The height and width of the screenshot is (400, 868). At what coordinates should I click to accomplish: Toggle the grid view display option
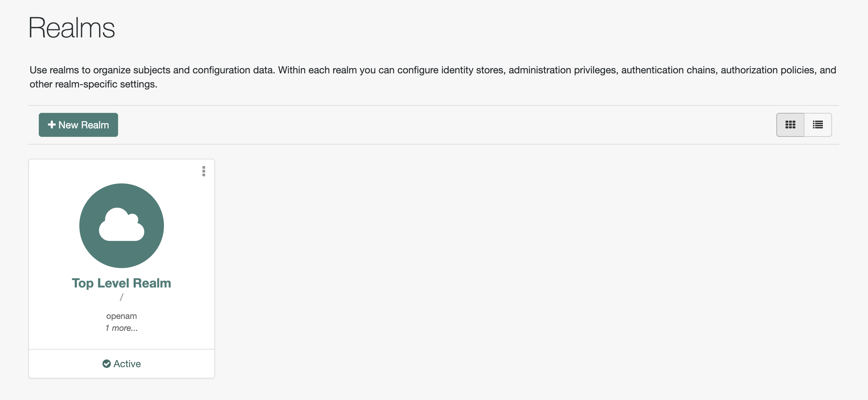click(x=790, y=125)
